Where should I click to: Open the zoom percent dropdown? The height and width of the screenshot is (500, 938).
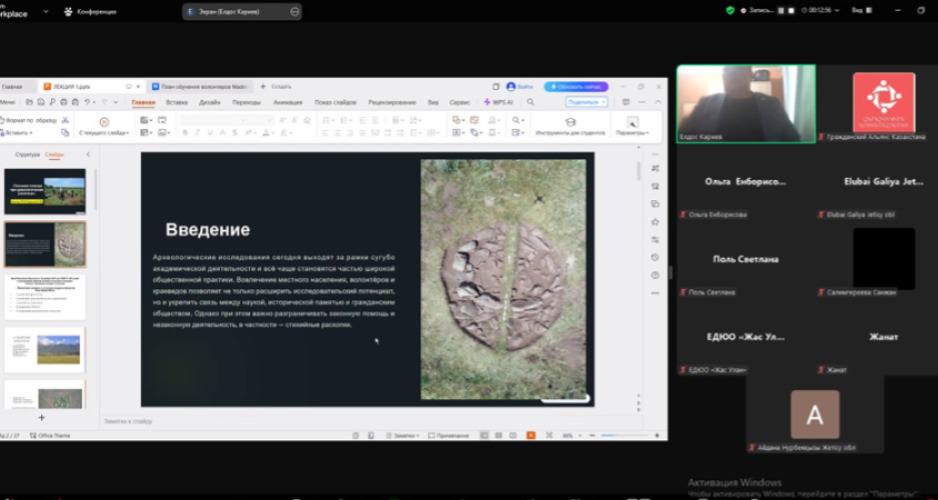coord(570,435)
